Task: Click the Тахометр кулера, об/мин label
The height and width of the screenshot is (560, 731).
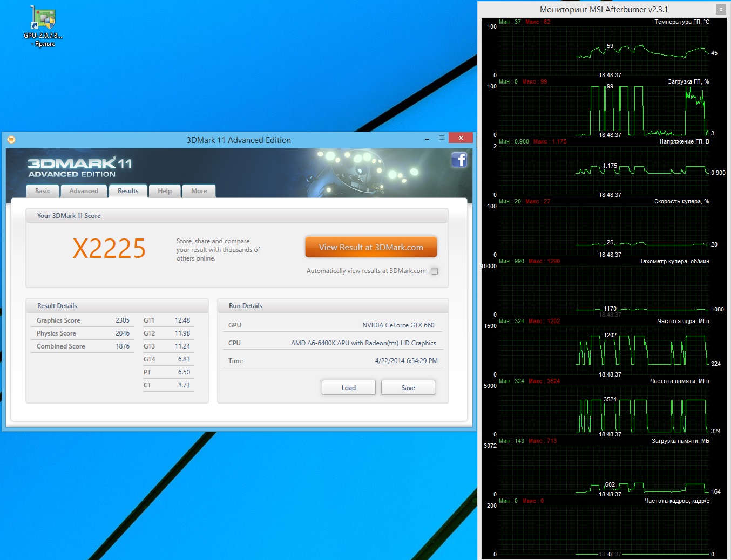Action: [674, 262]
